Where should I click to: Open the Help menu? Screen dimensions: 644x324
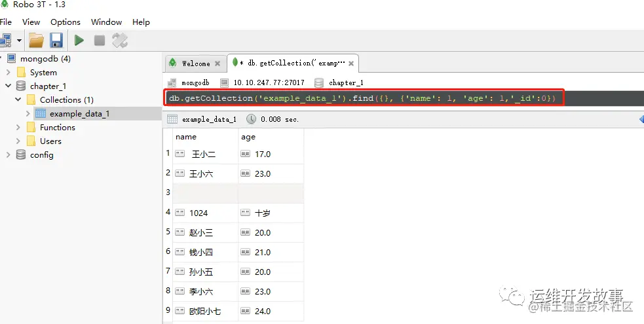tap(141, 22)
